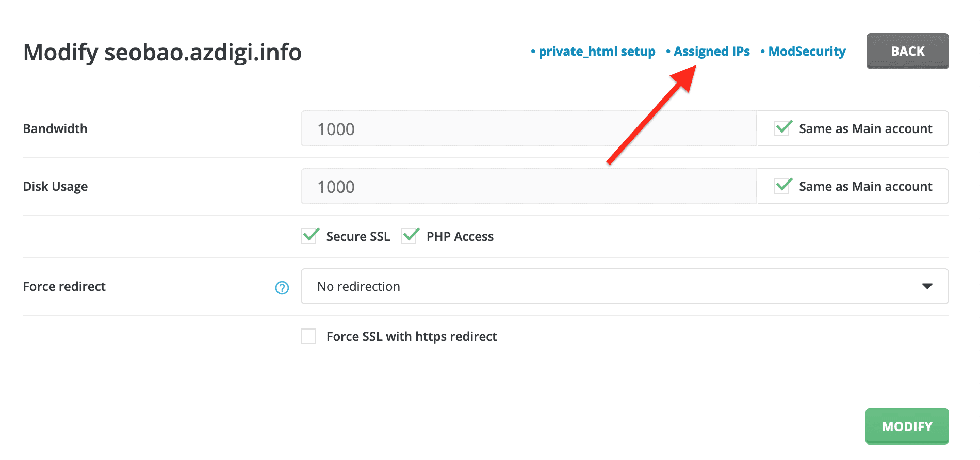This screenshot has width=980, height=460.
Task: Click the Bandwidth row label
Action: click(x=55, y=129)
